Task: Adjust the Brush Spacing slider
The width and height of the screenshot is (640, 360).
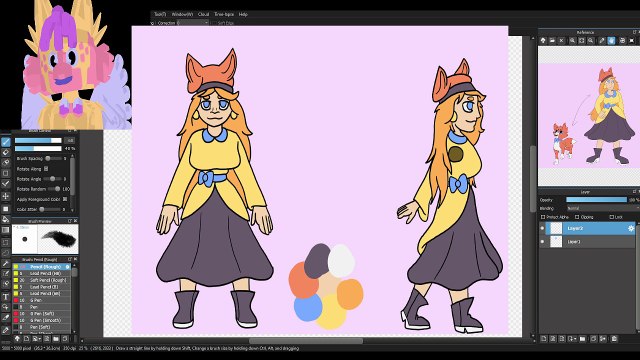Action: tap(53, 158)
